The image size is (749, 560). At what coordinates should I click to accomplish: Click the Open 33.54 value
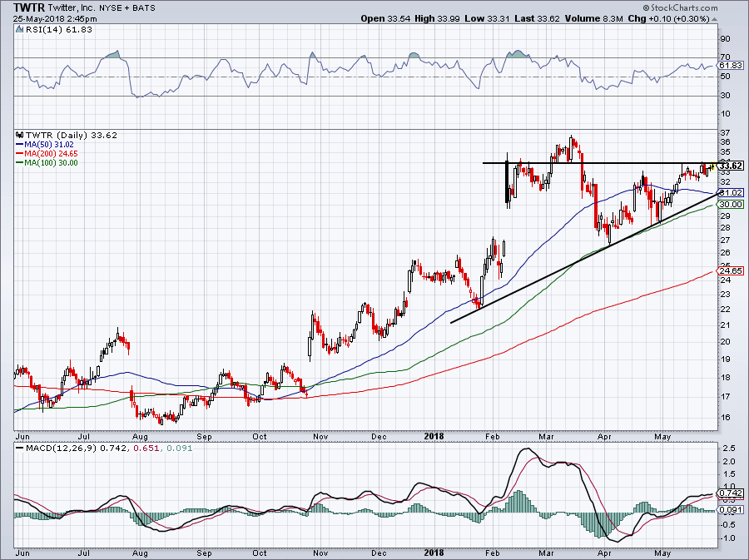click(x=384, y=18)
